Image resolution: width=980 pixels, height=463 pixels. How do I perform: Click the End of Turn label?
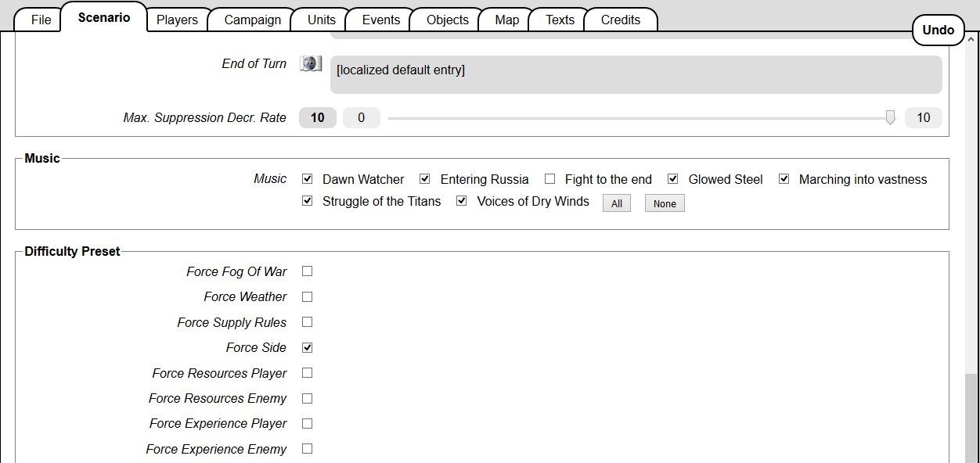tap(254, 64)
